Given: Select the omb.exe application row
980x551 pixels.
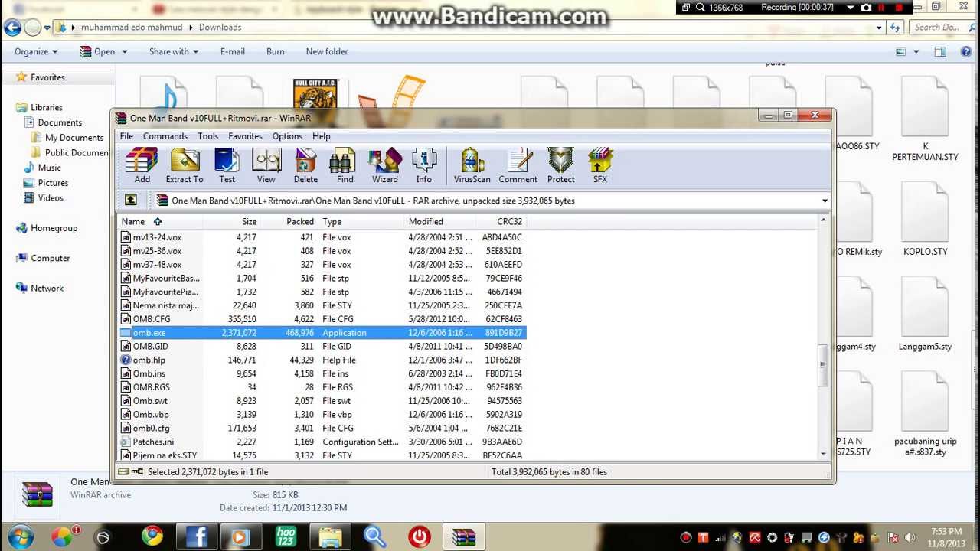Looking at the screenshot, I should [x=322, y=333].
